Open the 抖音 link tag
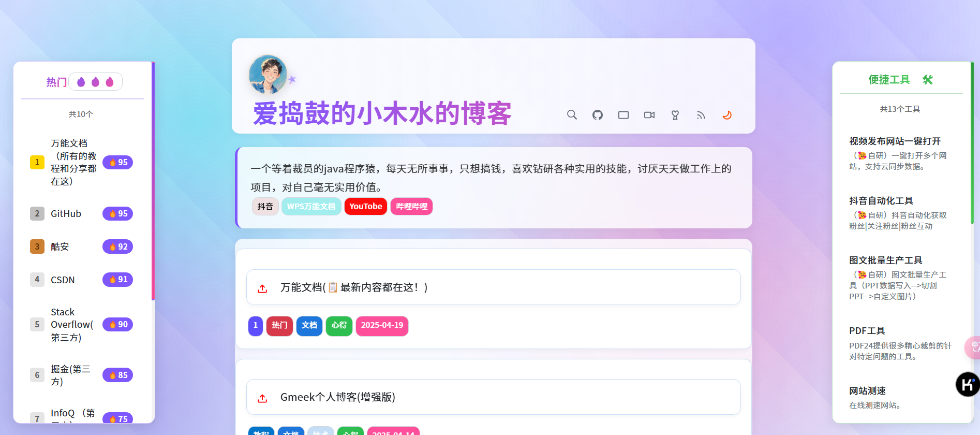Image resolution: width=980 pixels, height=435 pixels. tap(265, 206)
